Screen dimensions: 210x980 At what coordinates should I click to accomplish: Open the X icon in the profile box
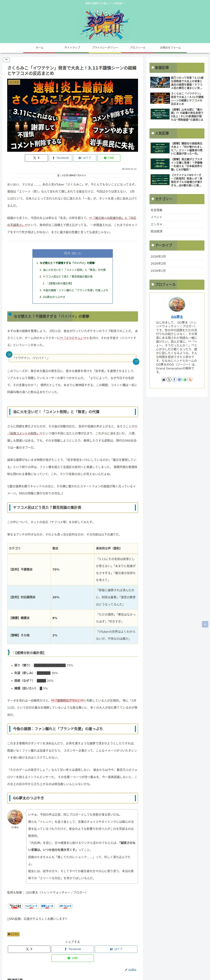click(x=169, y=379)
